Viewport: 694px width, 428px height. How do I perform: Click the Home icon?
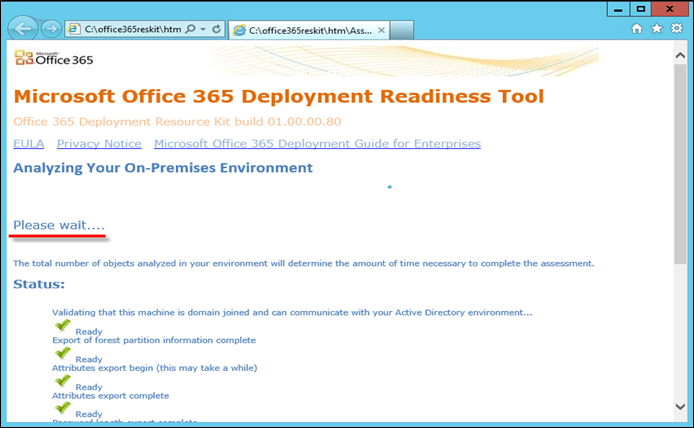click(x=636, y=29)
